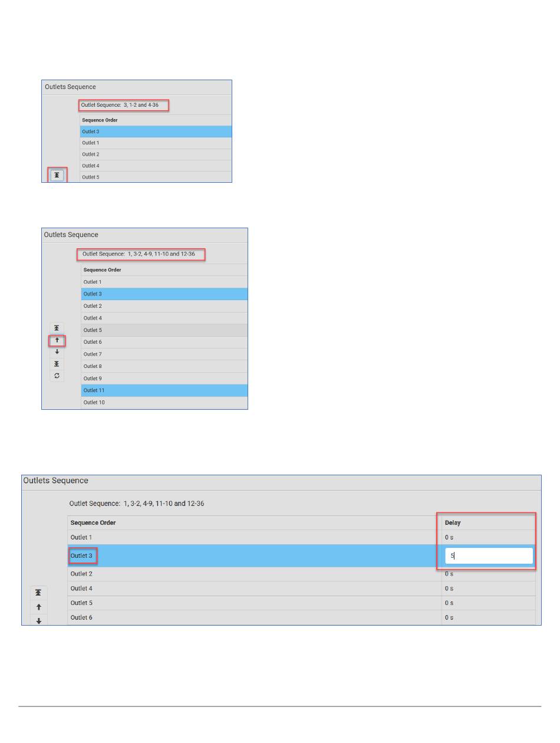
Task: Click the 0 s delay cell for Outlet 2
Action: pos(488,574)
